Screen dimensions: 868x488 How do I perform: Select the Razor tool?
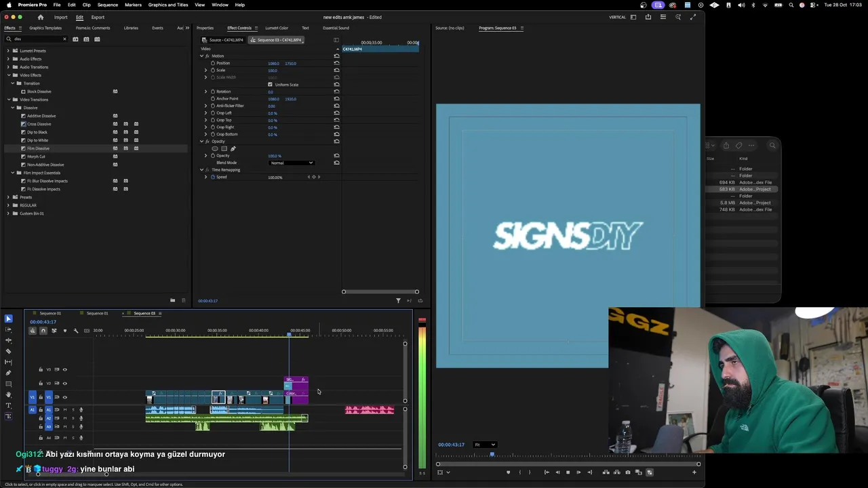pyautogui.click(x=8, y=351)
